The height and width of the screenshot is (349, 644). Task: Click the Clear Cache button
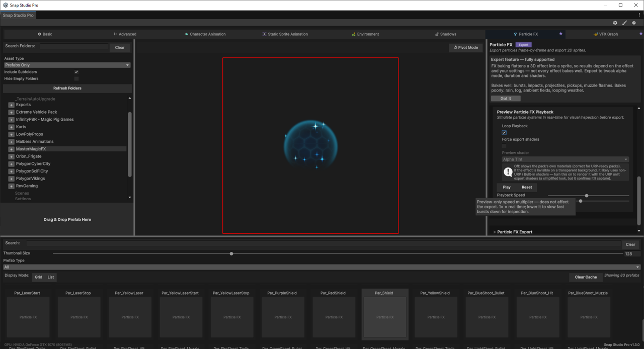586,277
